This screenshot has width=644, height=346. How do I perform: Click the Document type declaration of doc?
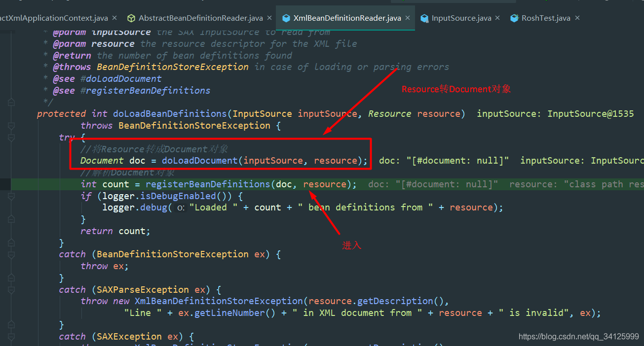coord(102,161)
